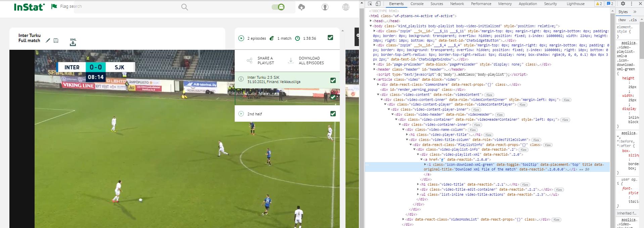Open the user profile icon

tap(325, 7)
